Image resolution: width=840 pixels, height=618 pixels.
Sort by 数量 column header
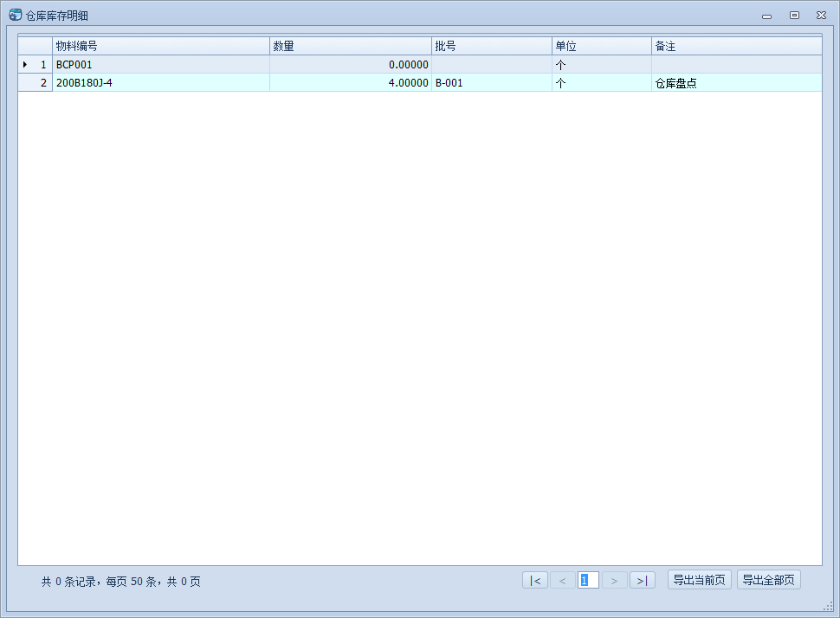coord(351,46)
